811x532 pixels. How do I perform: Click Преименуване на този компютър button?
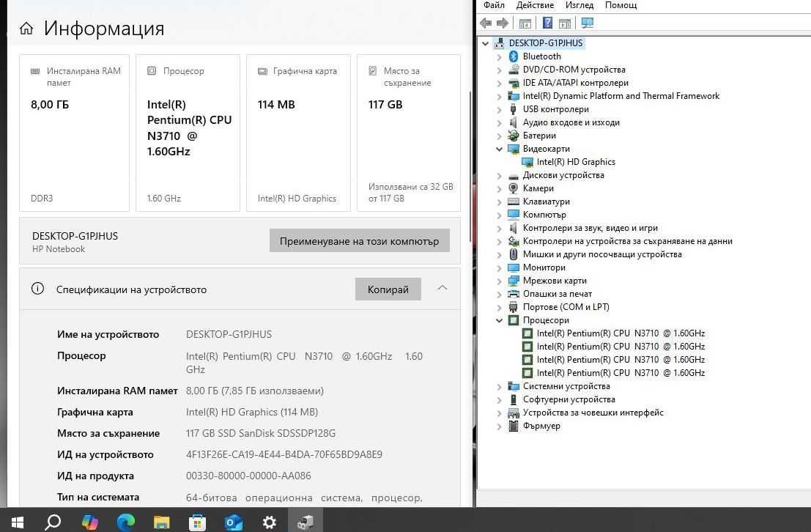(359, 240)
